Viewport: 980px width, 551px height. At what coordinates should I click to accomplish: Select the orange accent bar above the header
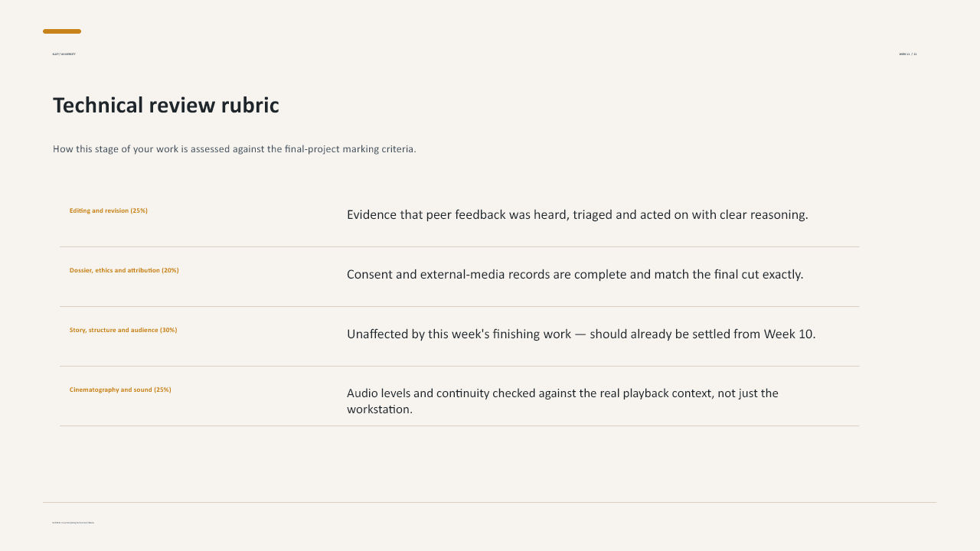pos(62,31)
